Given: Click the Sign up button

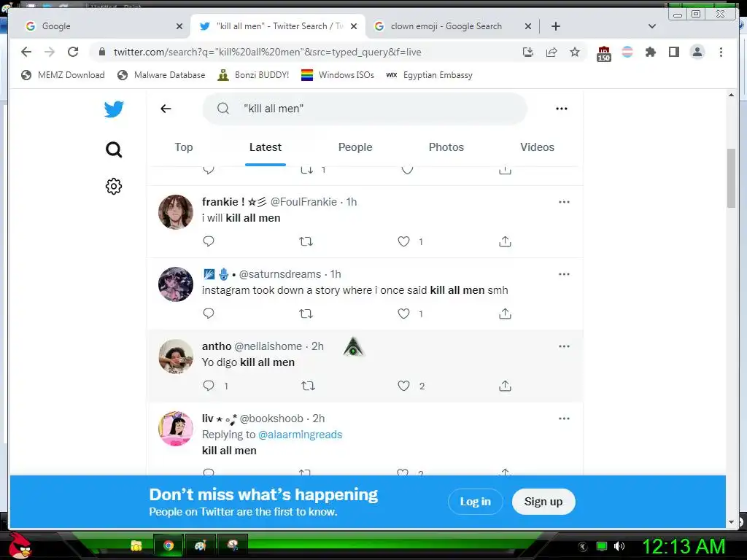Looking at the screenshot, I should pyautogui.click(x=543, y=502).
